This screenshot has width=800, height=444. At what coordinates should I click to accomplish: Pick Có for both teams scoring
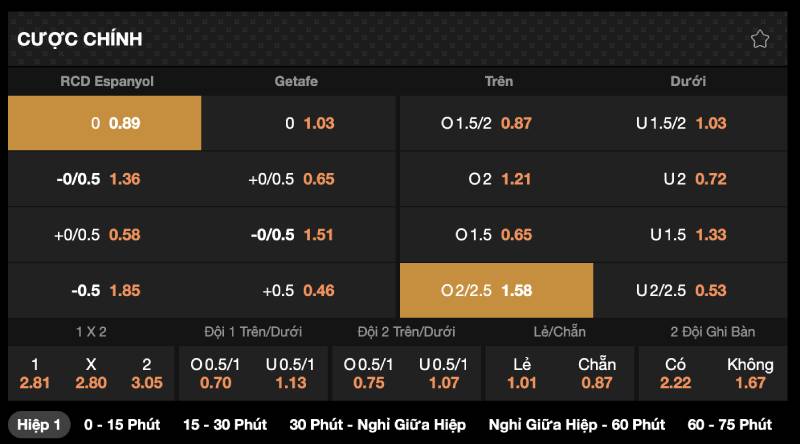tap(675, 374)
